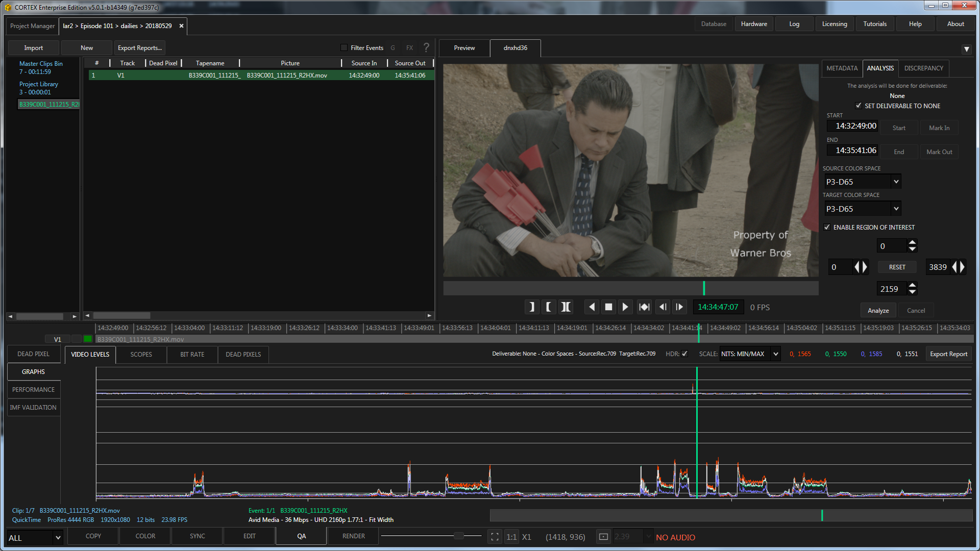Click the G filter icon

tap(393, 48)
